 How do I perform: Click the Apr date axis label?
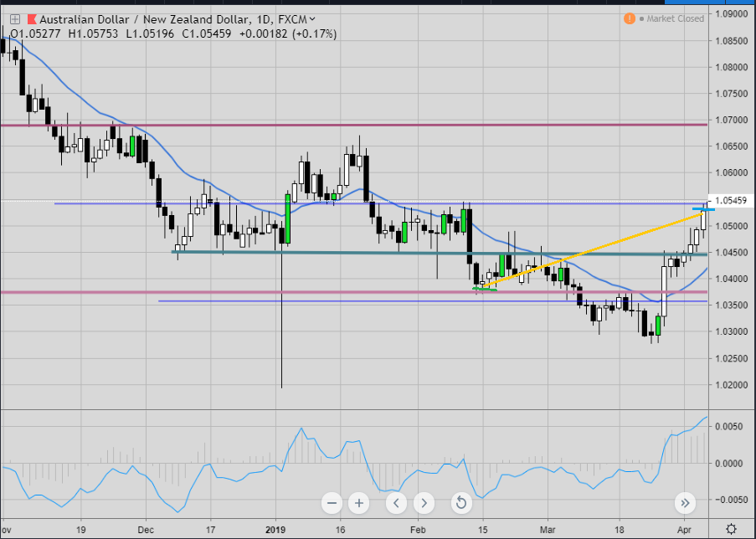click(684, 530)
